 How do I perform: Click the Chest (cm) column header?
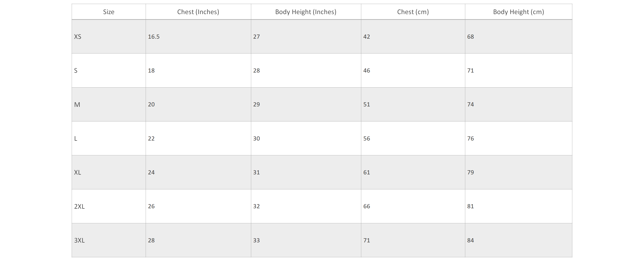click(413, 12)
